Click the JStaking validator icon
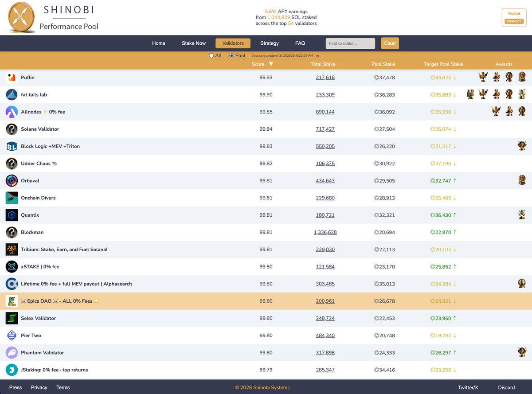The height and width of the screenshot is (394, 532). 12,370
